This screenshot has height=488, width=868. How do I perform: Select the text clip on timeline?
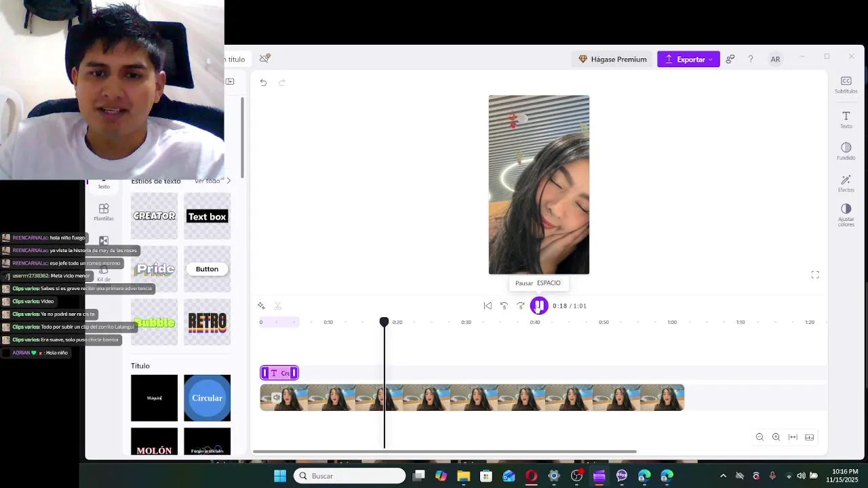[x=279, y=373]
